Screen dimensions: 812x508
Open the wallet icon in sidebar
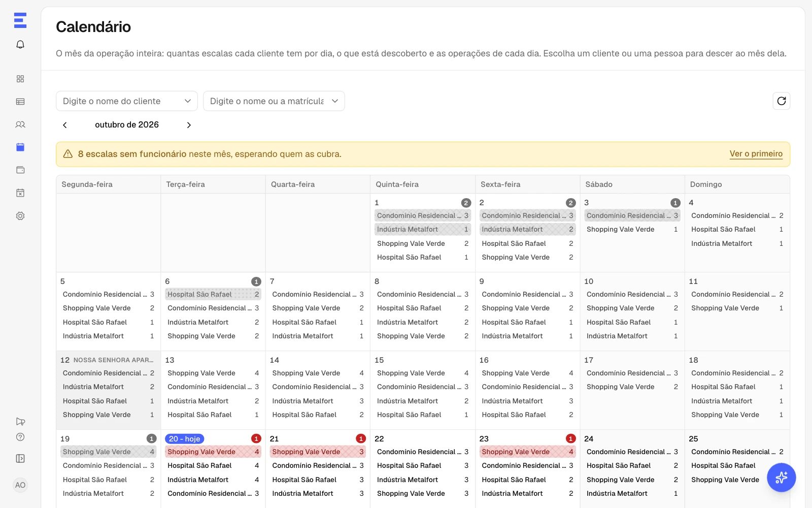click(20, 170)
